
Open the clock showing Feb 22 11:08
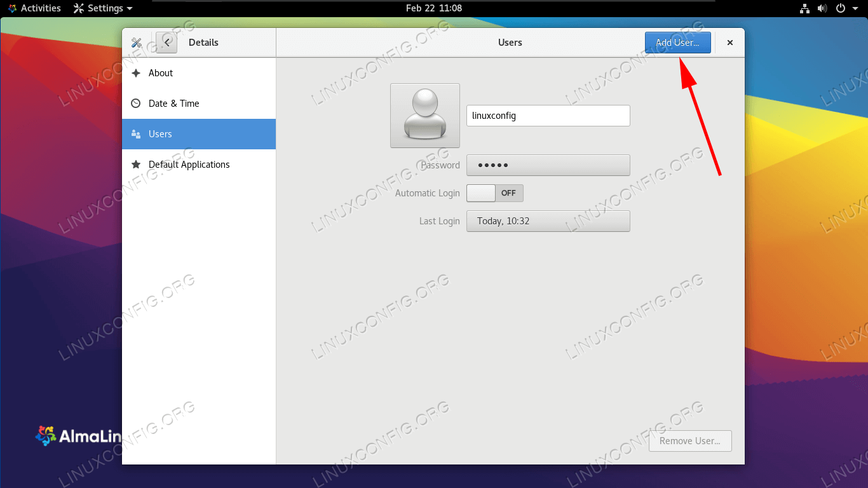434,8
